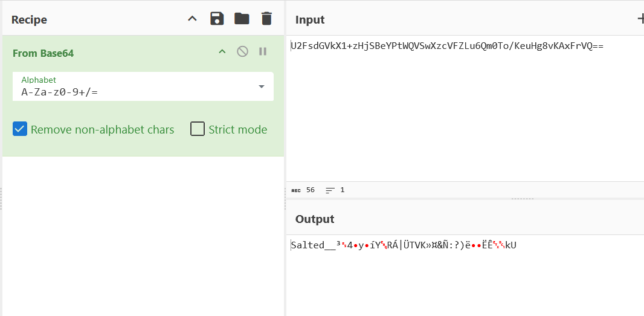The height and width of the screenshot is (316, 644).
Task: Click the Recipe pane title
Action: [29, 20]
